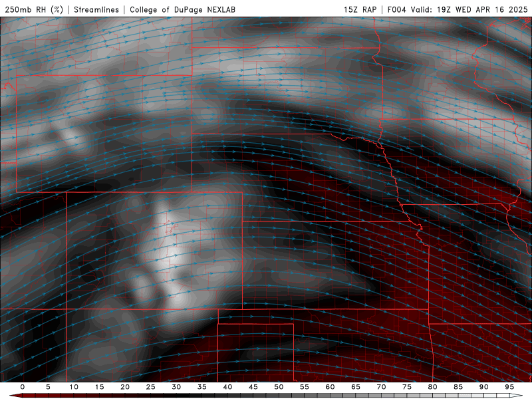Click the white high end of the color bar
Image resolution: width=532 pixels, height=399 pixels.
pos(515,396)
